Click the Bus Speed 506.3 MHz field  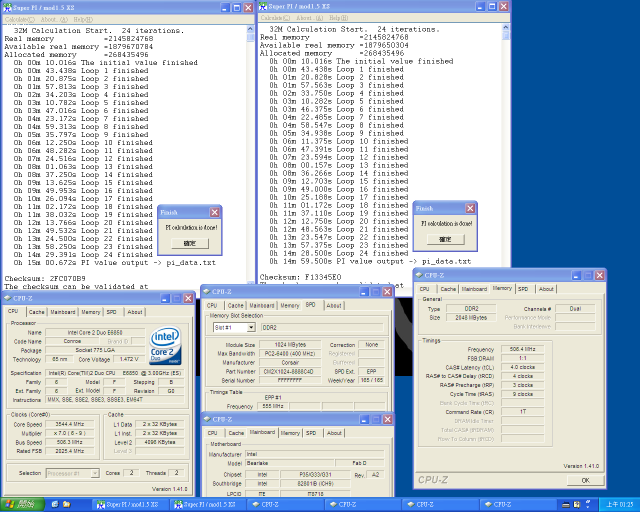(69, 442)
